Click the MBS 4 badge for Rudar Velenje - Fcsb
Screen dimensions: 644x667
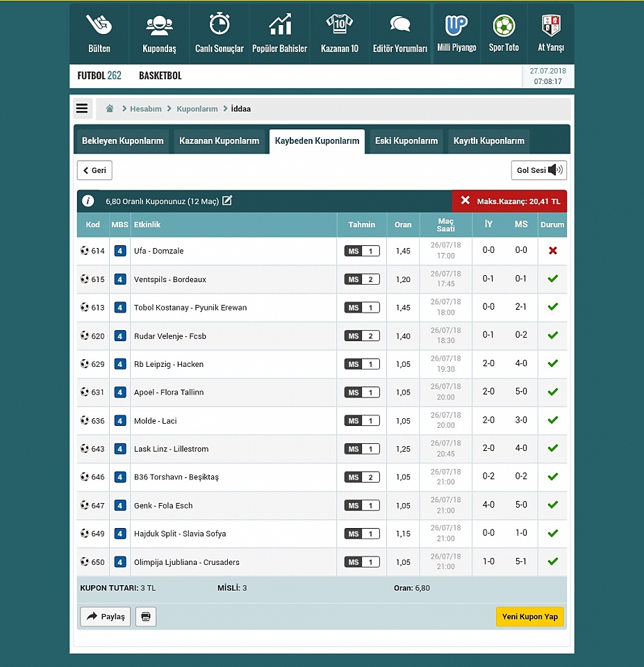(120, 336)
